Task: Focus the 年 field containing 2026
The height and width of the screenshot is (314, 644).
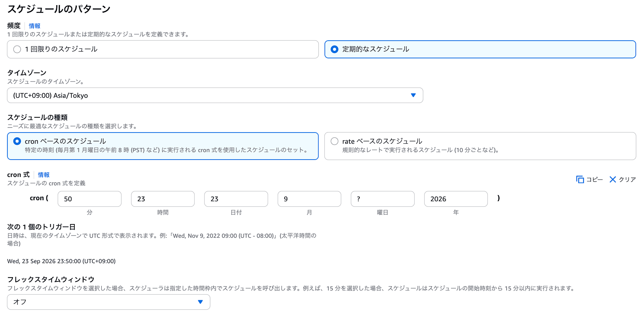Action: click(456, 199)
